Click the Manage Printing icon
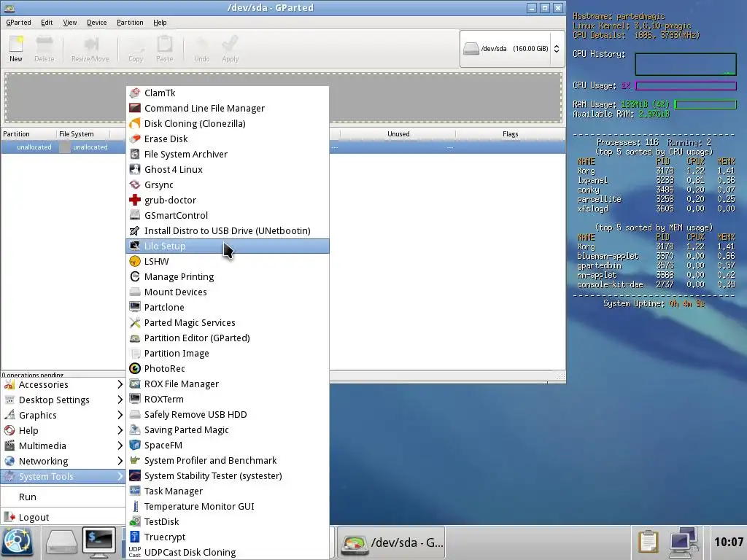 pyautogui.click(x=135, y=276)
